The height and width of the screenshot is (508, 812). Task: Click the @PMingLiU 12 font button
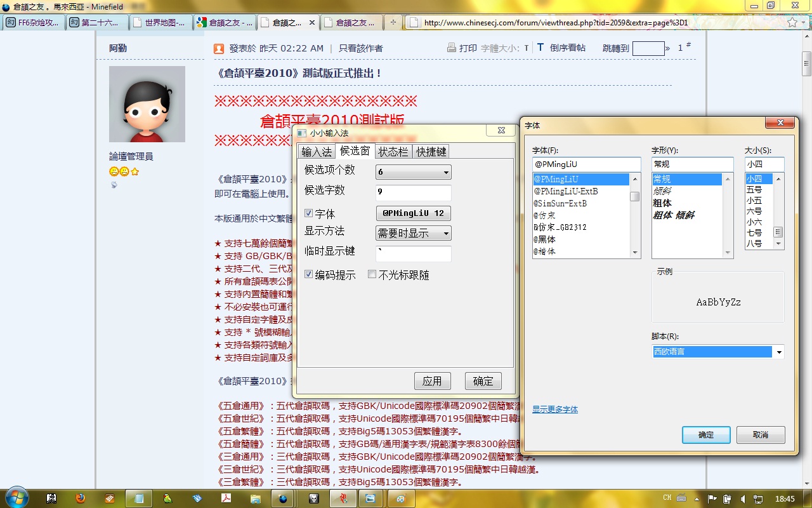point(413,213)
